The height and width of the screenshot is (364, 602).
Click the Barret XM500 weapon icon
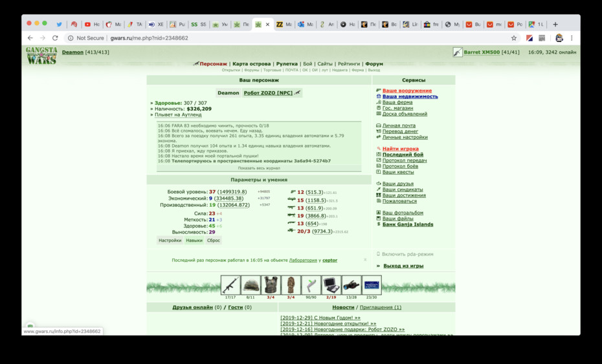tap(457, 52)
